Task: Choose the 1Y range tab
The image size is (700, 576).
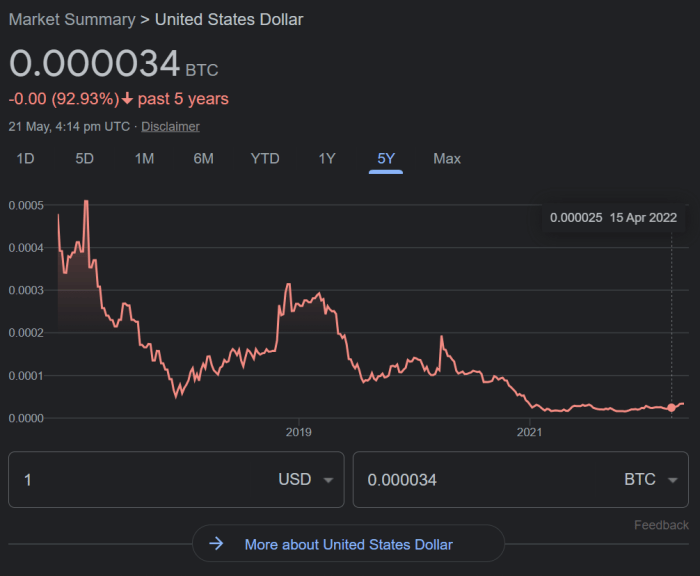Action: [326, 159]
